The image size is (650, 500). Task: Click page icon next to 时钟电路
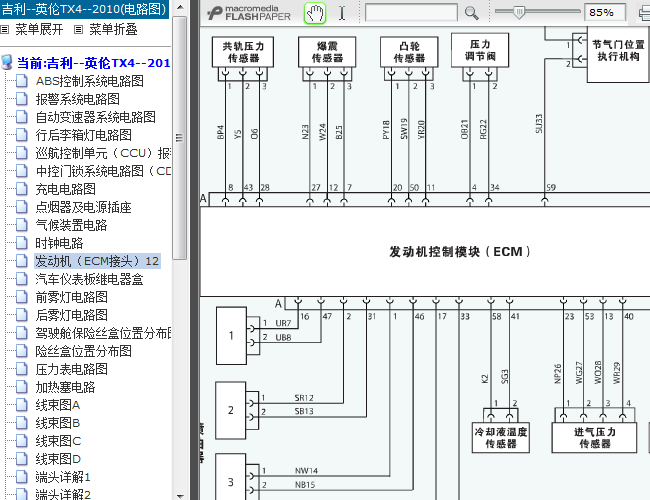coord(22,243)
